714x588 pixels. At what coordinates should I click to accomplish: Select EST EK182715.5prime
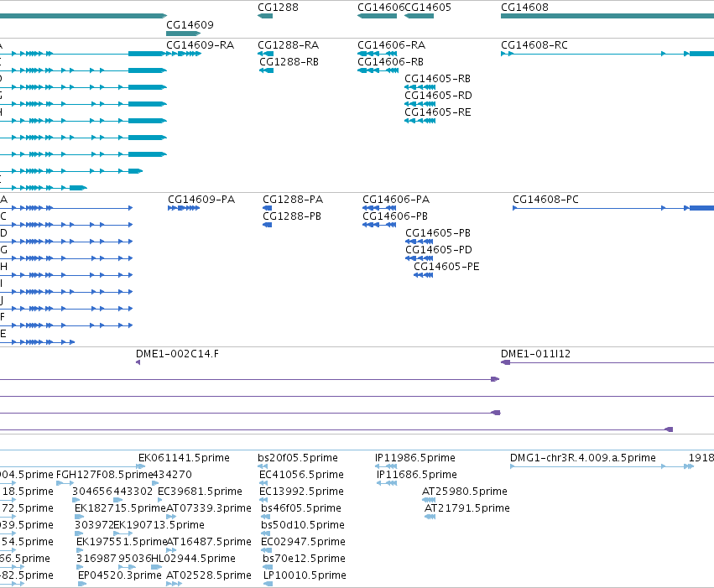coord(120,508)
